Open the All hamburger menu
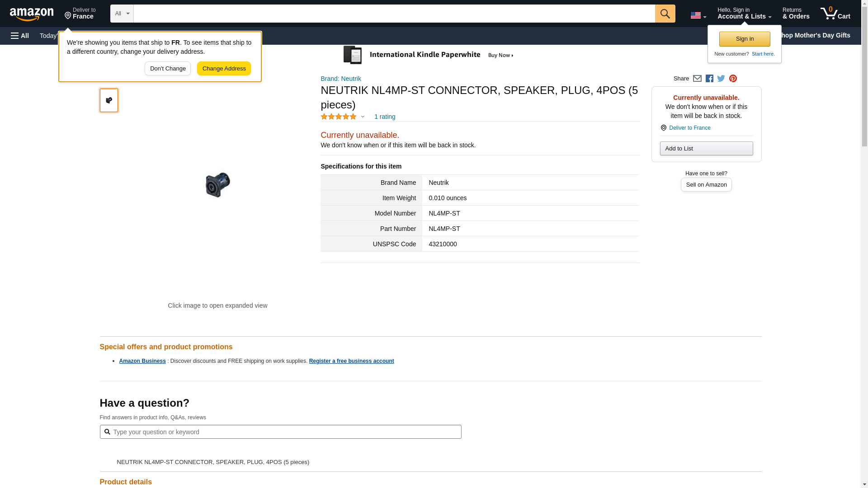The image size is (868, 488). click(20, 36)
